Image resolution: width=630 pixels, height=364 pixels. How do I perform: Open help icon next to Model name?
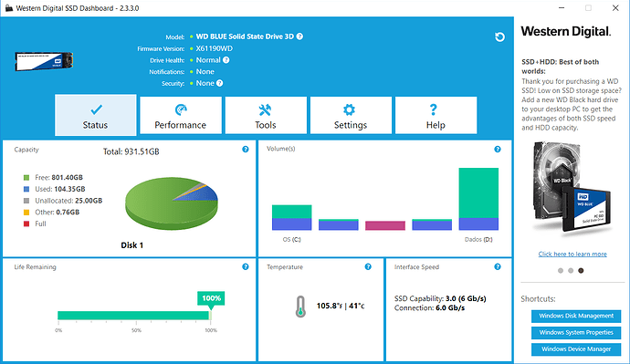299,36
